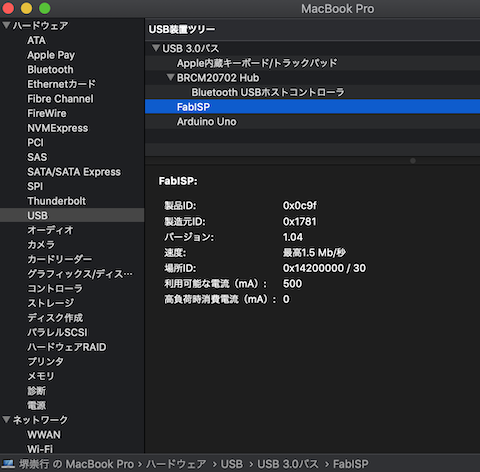Click ハードウェア breadcrumb in path bar
The height and width of the screenshot is (472, 480).
tap(176, 464)
